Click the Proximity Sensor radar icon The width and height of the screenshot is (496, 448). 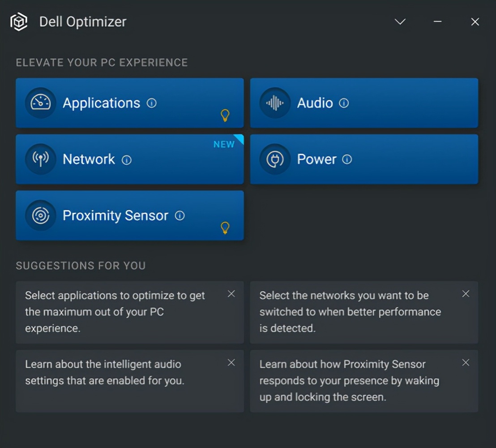[x=41, y=215]
